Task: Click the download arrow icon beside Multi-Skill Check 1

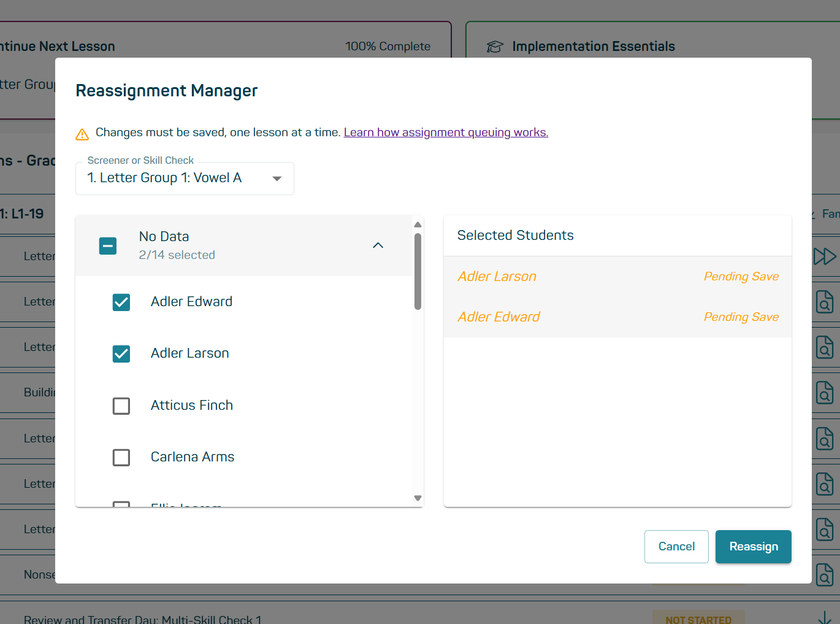Action: pyautogui.click(x=825, y=617)
